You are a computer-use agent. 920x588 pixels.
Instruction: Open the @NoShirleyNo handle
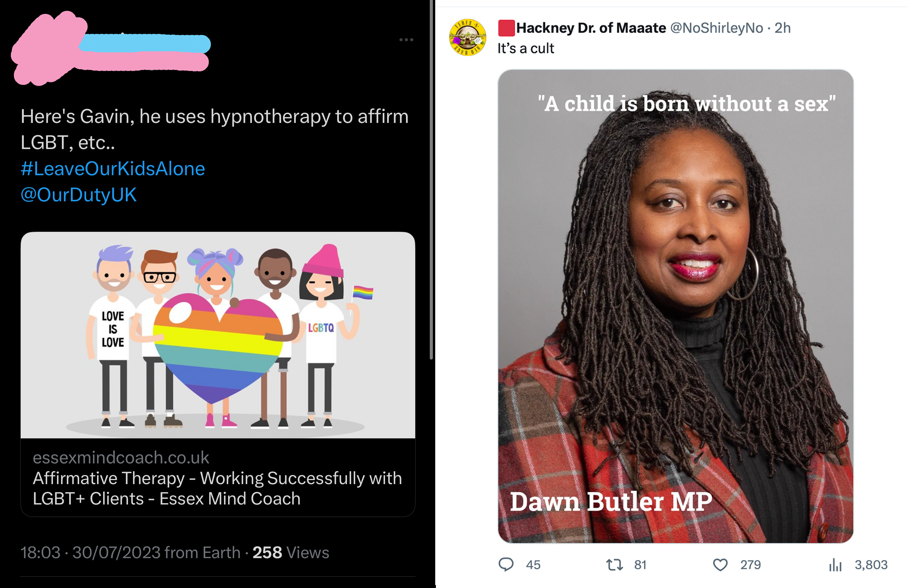point(717,28)
